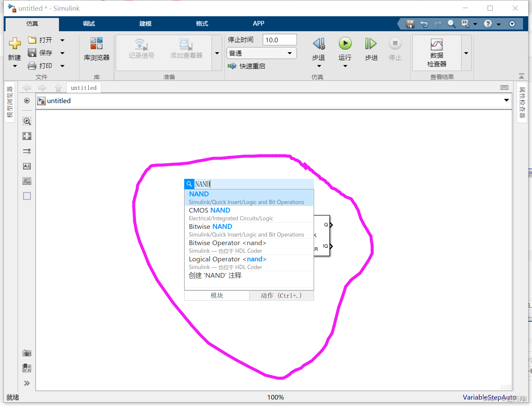The width and height of the screenshot is (532, 406).
Task: Expand the 打印 dropdown arrow
Action: [62, 66]
